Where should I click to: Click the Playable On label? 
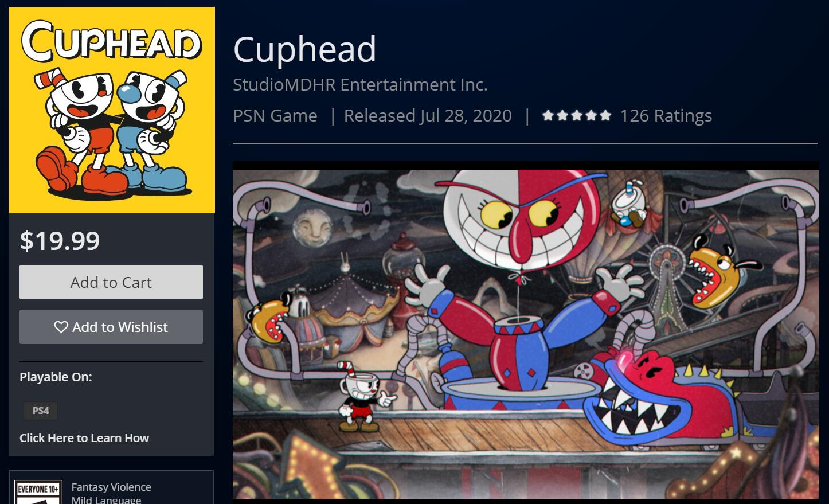pos(56,377)
